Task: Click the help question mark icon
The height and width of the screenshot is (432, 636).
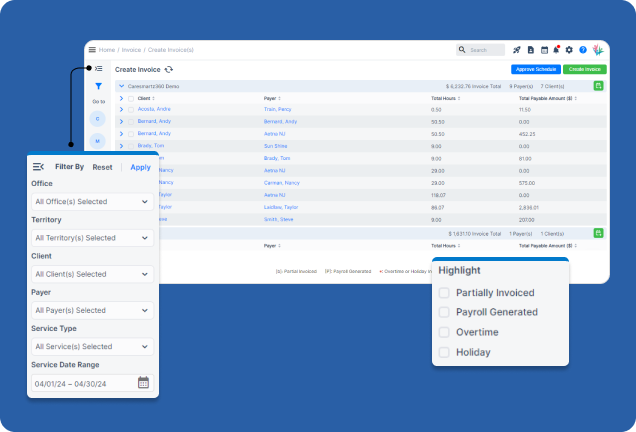Action: (x=582, y=49)
